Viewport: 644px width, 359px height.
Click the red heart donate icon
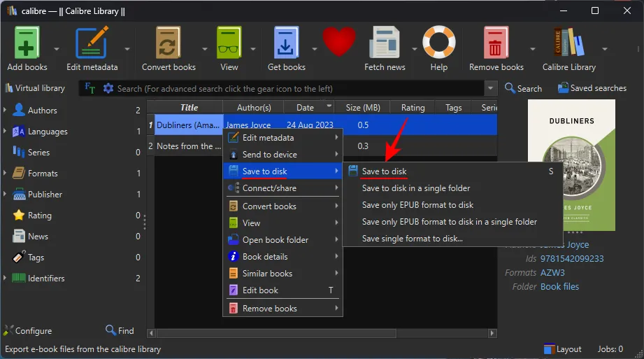[x=339, y=41]
